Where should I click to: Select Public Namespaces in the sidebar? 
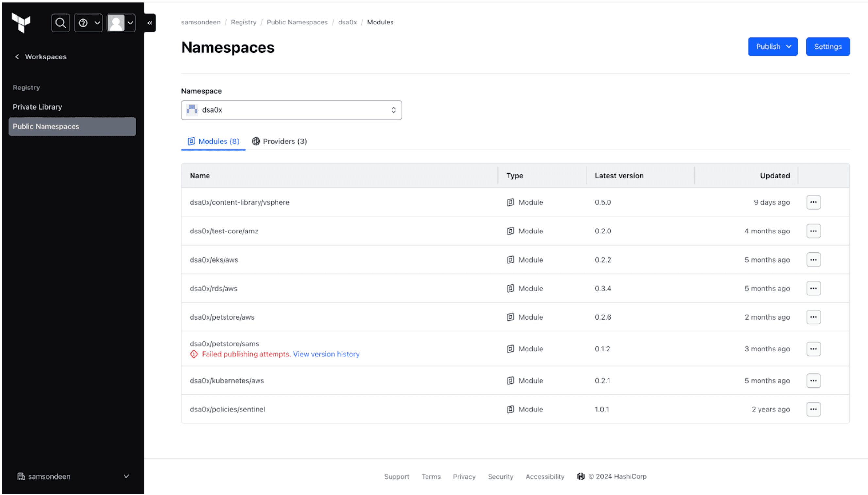[x=46, y=126]
